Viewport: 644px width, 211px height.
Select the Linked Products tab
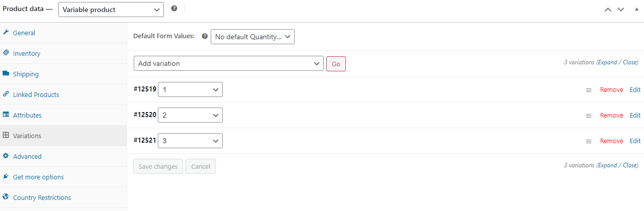click(36, 94)
